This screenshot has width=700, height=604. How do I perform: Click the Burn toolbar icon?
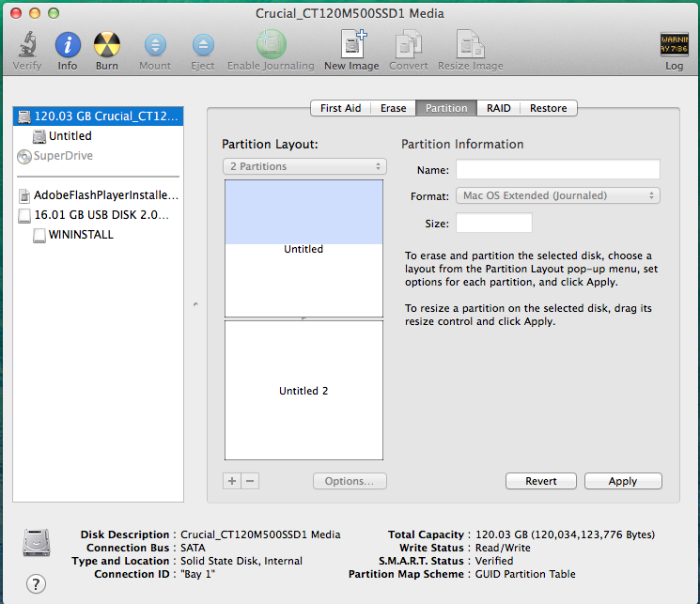107,45
